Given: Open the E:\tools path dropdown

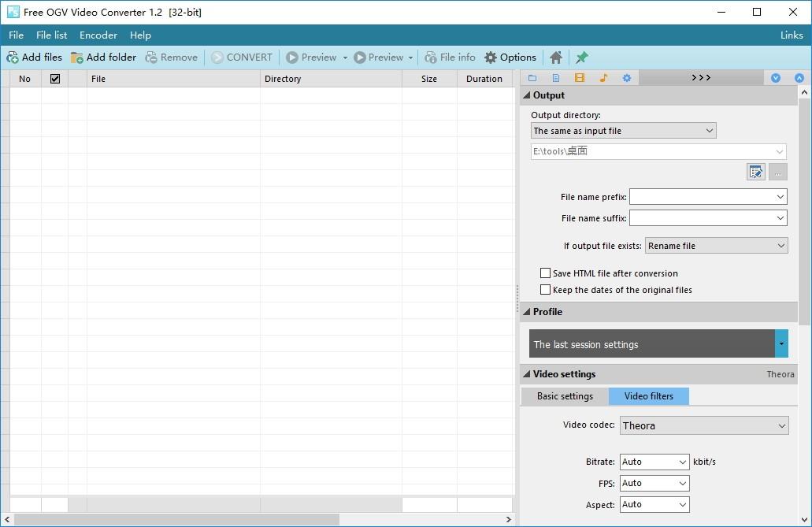Looking at the screenshot, I should (658, 151).
